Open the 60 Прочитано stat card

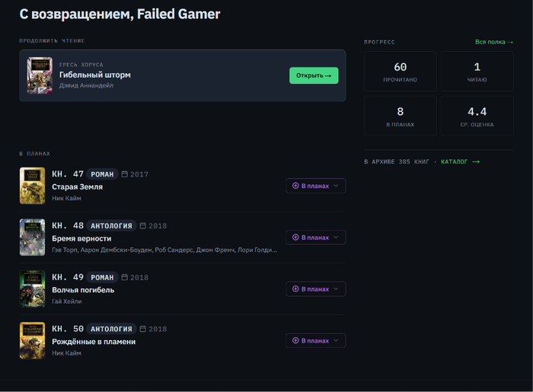(x=401, y=72)
